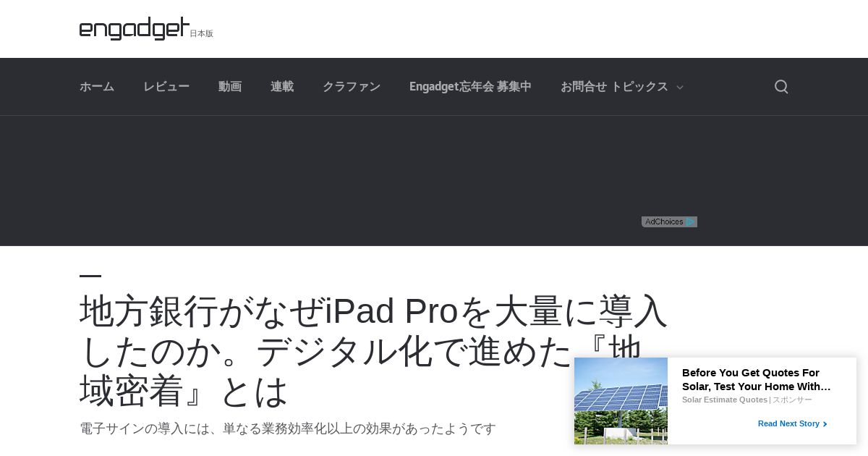Open the Before You Get Quotes ad headline
The height and width of the screenshot is (456, 868).
coord(757,379)
